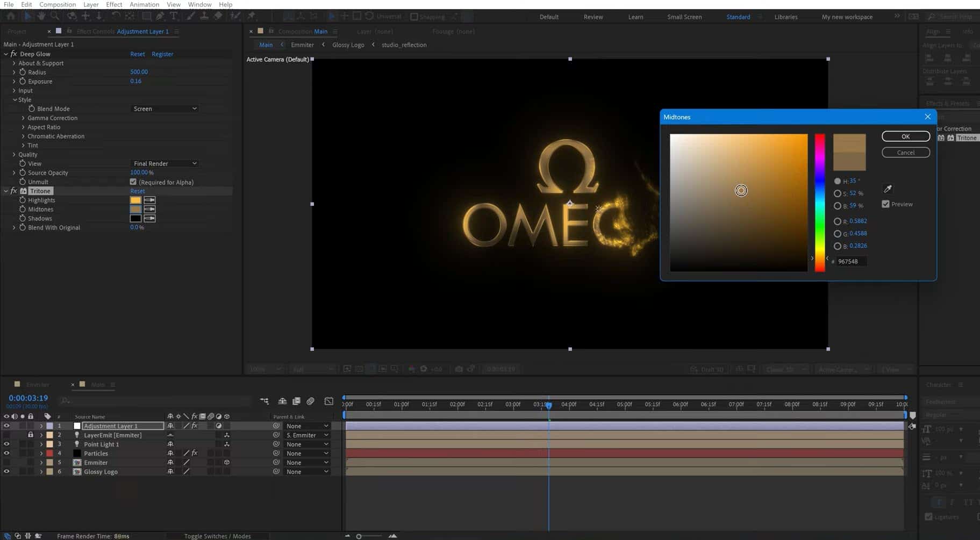Reset the Deep Glow effect

138,54
